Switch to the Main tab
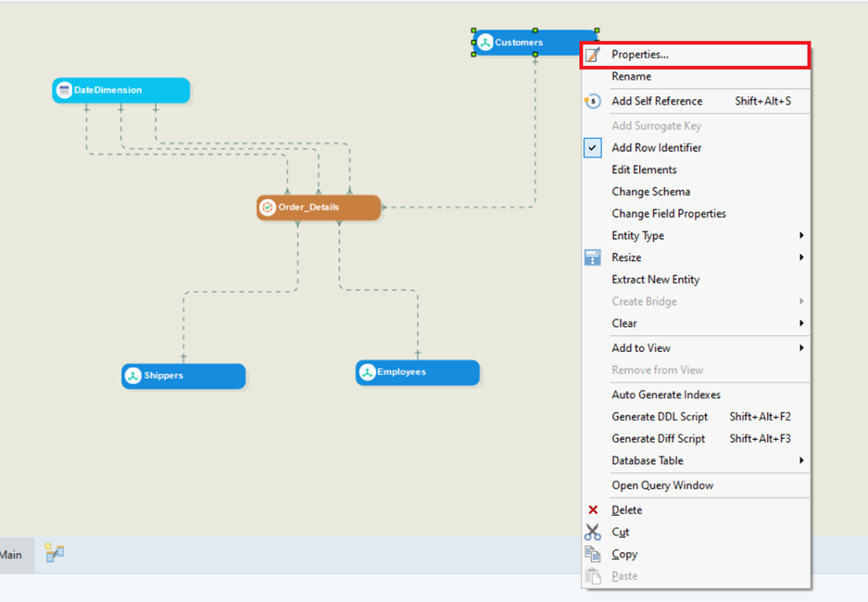This screenshot has width=868, height=602. pyautogui.click(x=11, y=555)
